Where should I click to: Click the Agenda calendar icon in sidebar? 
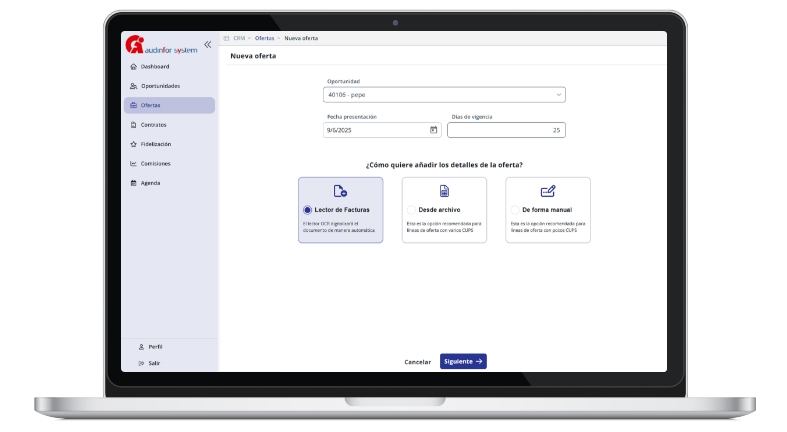133,183
